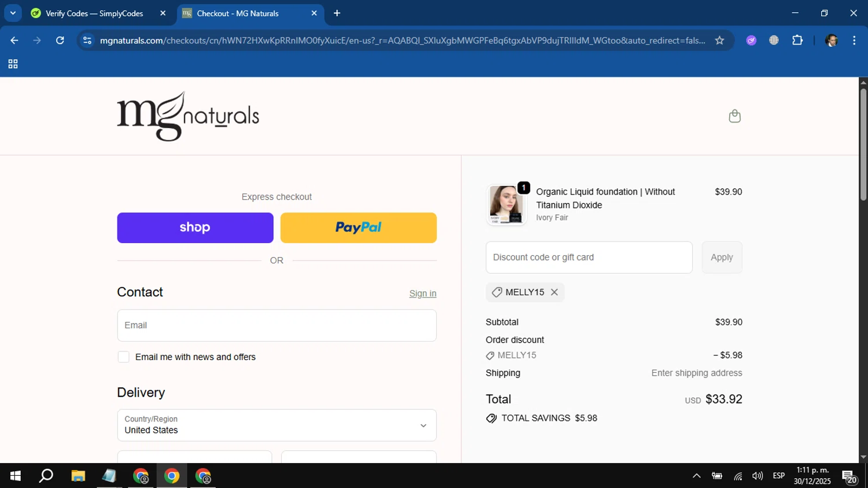This screenshot has width=868, height=488.
Task: Click the foundation product thumbnail
Action: coord(506,204)
